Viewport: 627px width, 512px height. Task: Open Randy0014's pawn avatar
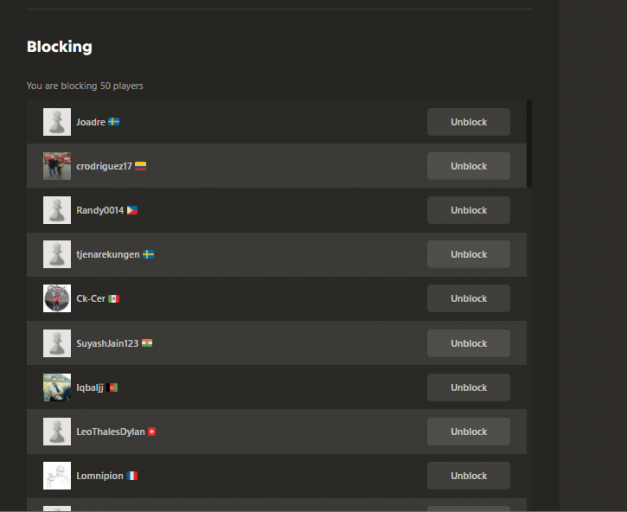[57, 210]
